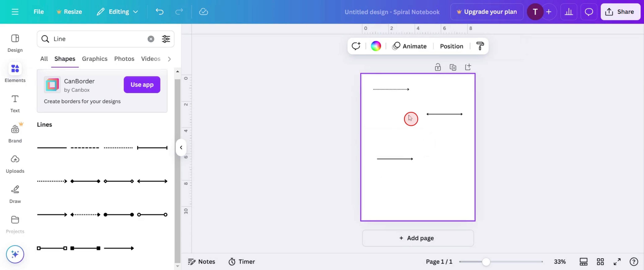Expand the Editing mode dropdown
This screenshot has height=270, width=644.
coord(117,12)
